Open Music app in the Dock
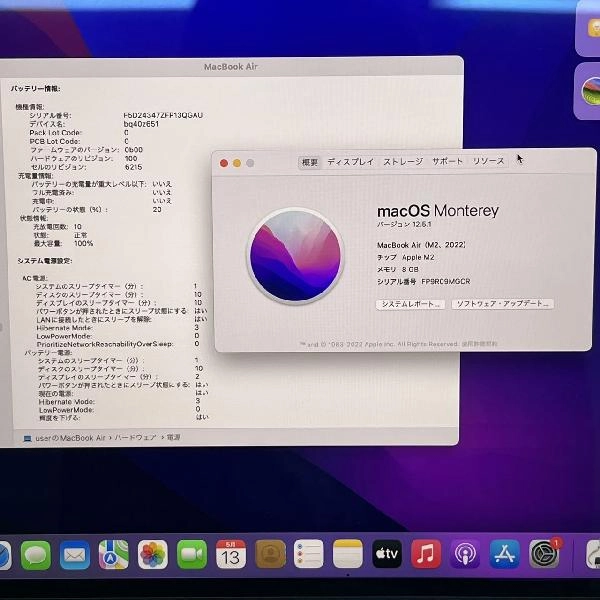600x600 pixels. 426,554
